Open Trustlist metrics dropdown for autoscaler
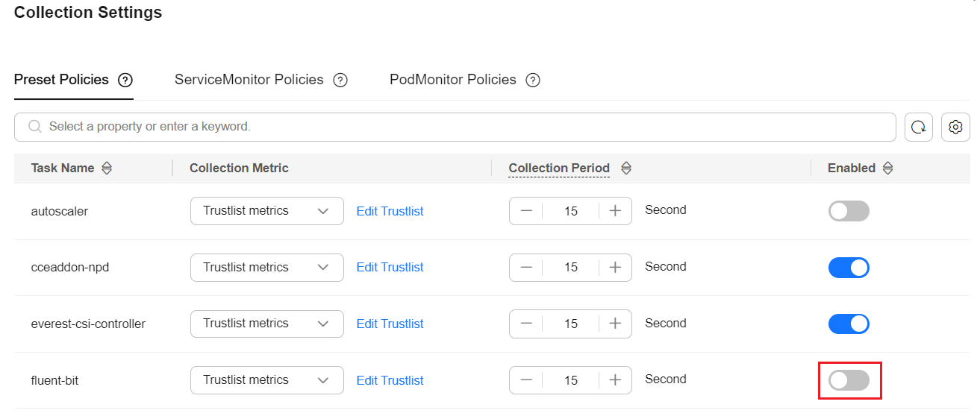Screen dimensions: 980x419 point(267,211)
